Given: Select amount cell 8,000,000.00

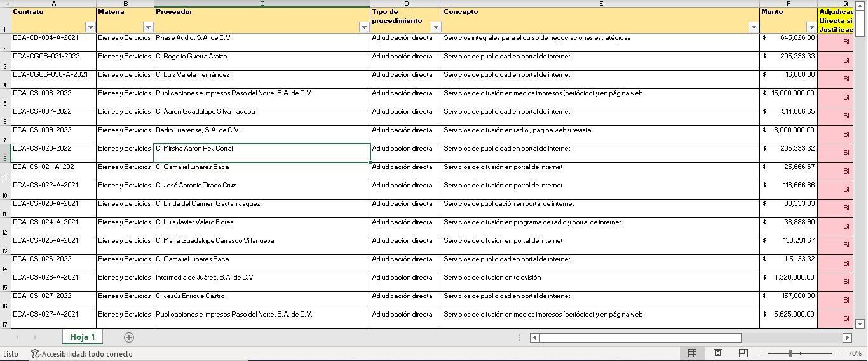Looking at the screenshot, I should pyautogui.click(x=789, y=135).
